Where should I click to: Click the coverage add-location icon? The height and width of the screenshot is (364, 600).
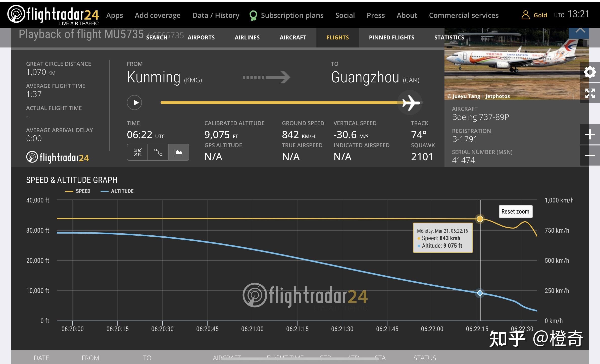(158, 15)
